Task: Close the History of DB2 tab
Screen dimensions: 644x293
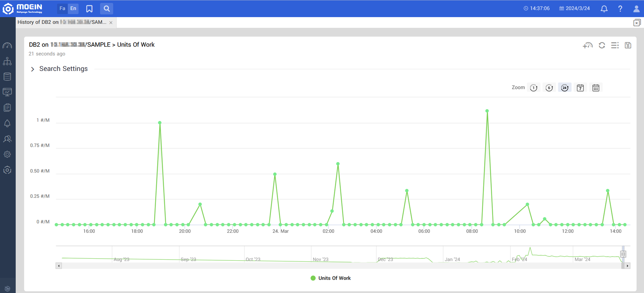Action: [111, 23]
